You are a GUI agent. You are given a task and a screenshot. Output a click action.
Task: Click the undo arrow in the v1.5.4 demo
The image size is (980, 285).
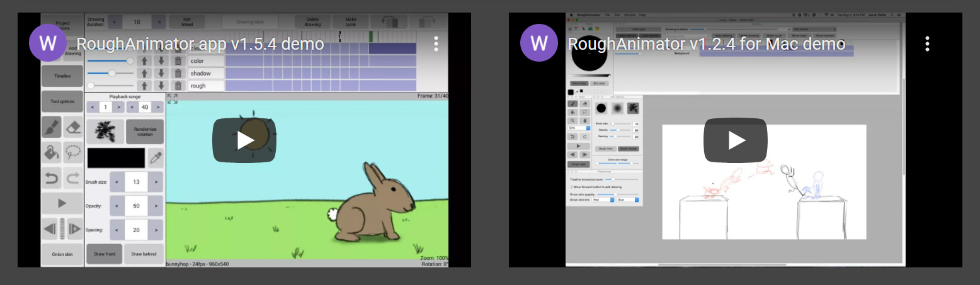pos(52,178)
